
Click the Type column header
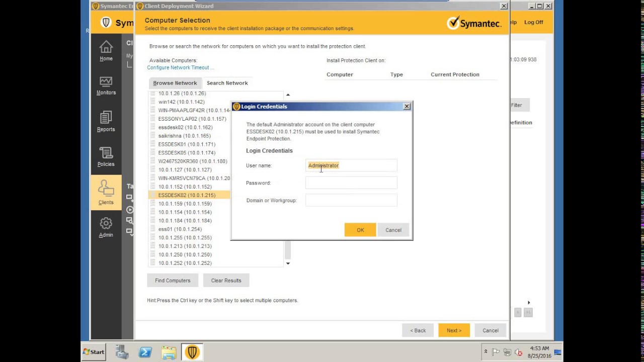pyautogui.click(x=396, y=74)
